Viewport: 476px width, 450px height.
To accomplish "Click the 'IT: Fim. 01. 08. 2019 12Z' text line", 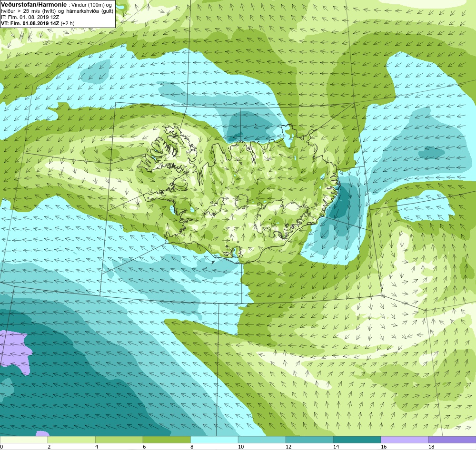I will (x=30, y=17).
